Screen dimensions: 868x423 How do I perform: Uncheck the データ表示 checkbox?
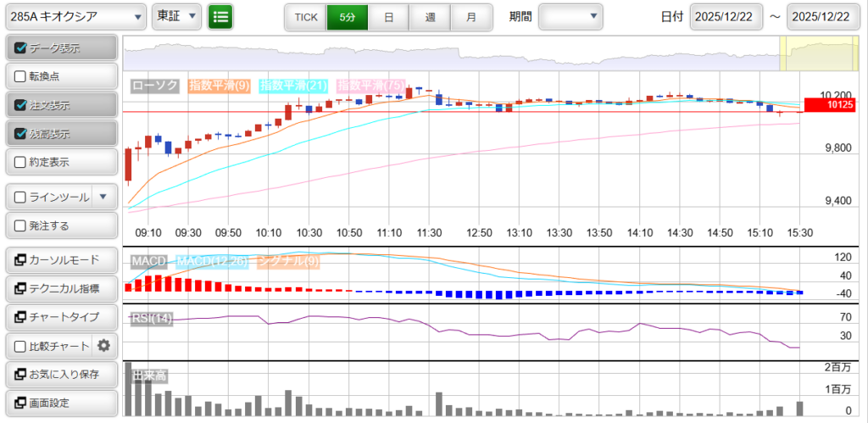[21, 48]
